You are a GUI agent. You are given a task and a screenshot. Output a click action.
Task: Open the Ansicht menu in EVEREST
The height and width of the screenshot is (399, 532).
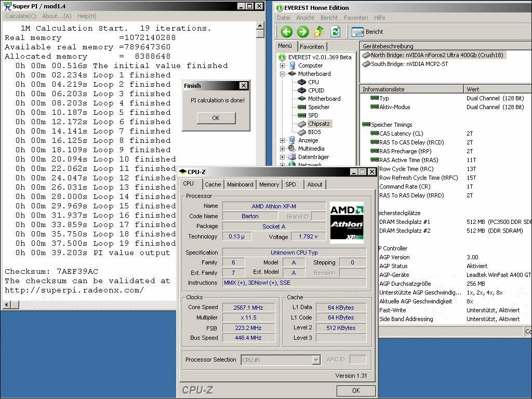click(305, 18)
